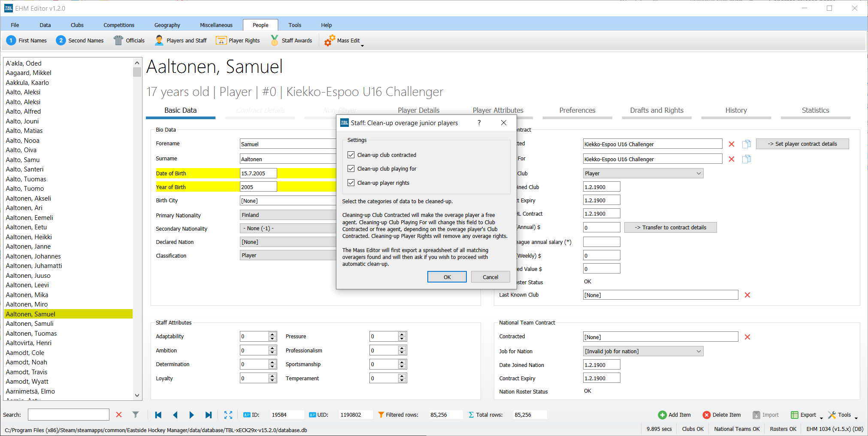This screenshot has width=868, height=436.
Task: Open the Player Rights editor
Action: [x=238, y=40]
